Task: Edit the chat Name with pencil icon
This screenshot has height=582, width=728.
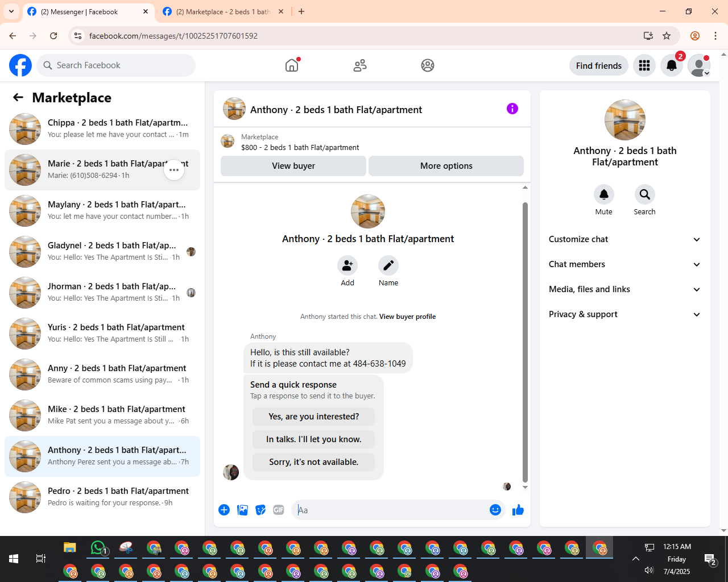Action: [x=388, y=265]
